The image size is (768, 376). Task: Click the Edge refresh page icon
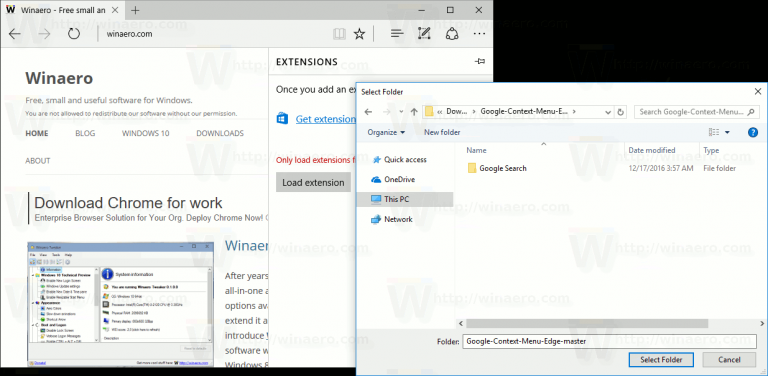73,34
